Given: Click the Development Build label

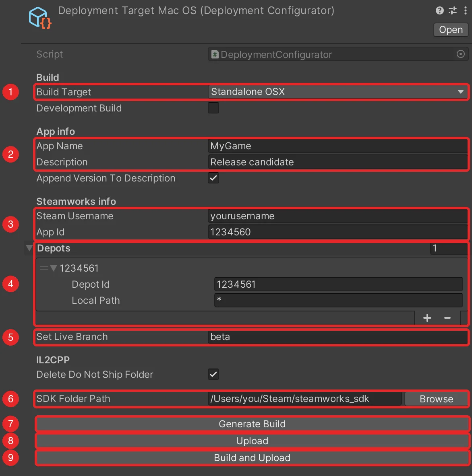Looking at the screenshot, I should (79, 108).
